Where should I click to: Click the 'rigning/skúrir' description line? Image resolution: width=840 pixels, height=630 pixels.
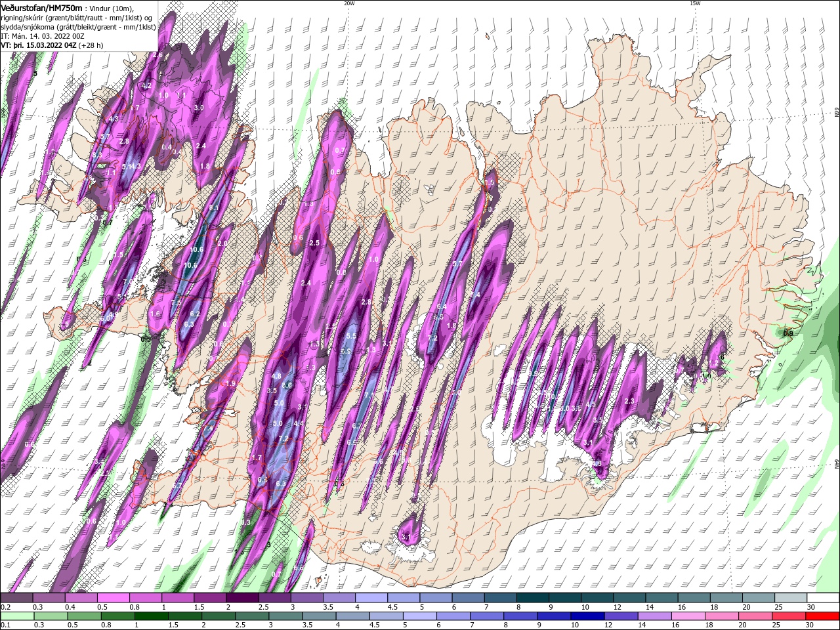coord(77,17)
